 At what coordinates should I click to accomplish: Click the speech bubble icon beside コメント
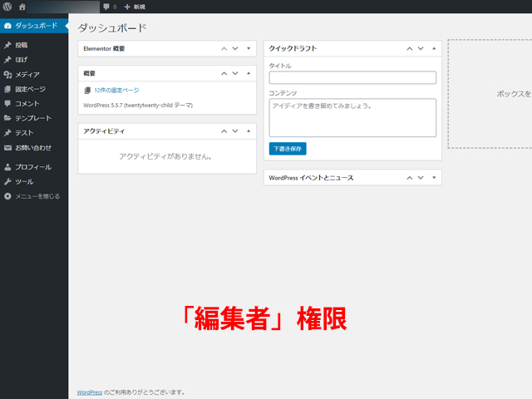7,103
